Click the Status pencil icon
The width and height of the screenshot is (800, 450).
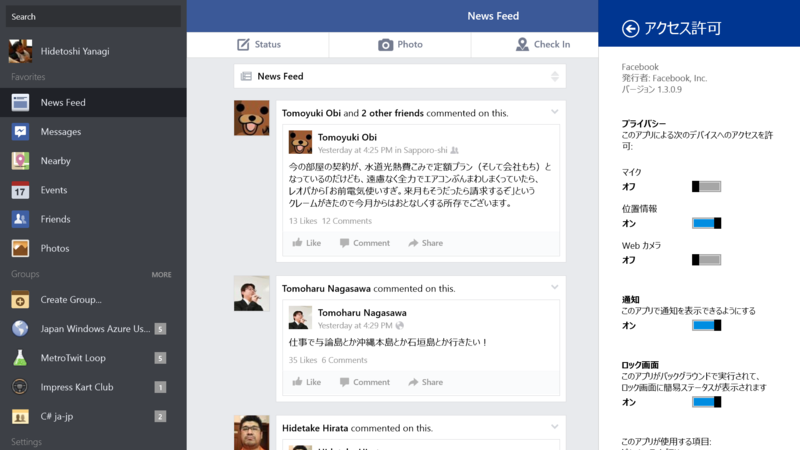click(x=243, y=44)
